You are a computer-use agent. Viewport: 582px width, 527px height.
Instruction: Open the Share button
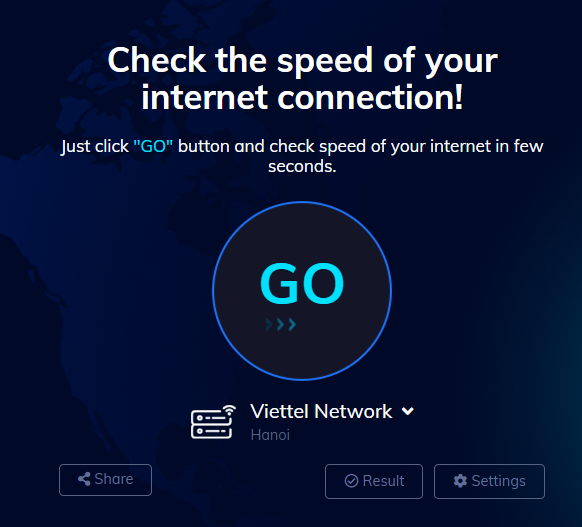point(105,480)
